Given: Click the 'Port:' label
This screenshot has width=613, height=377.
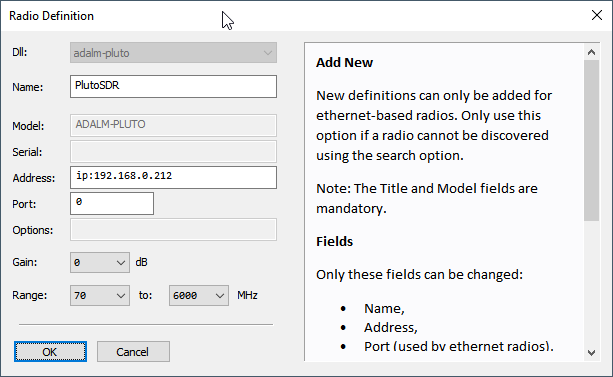Looking at the screenshot, I should point(24,204).
